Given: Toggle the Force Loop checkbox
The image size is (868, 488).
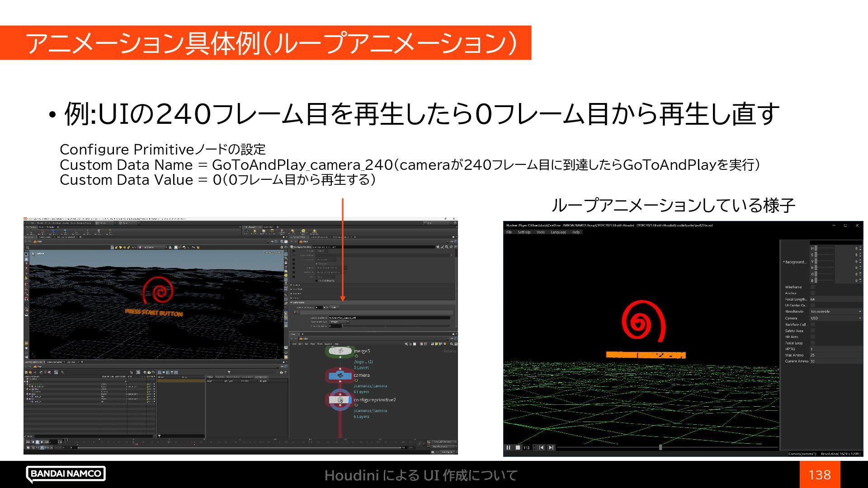Looking at the screenshot, I should [812, 343].
